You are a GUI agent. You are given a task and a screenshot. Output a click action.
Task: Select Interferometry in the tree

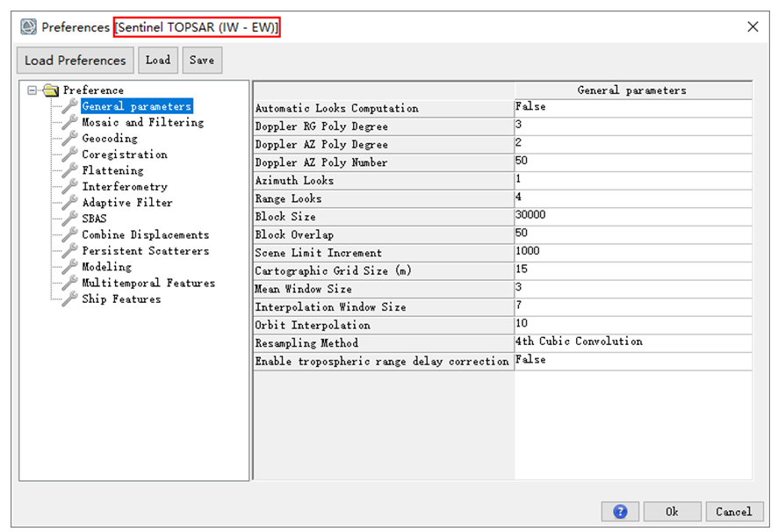(125, 186)
